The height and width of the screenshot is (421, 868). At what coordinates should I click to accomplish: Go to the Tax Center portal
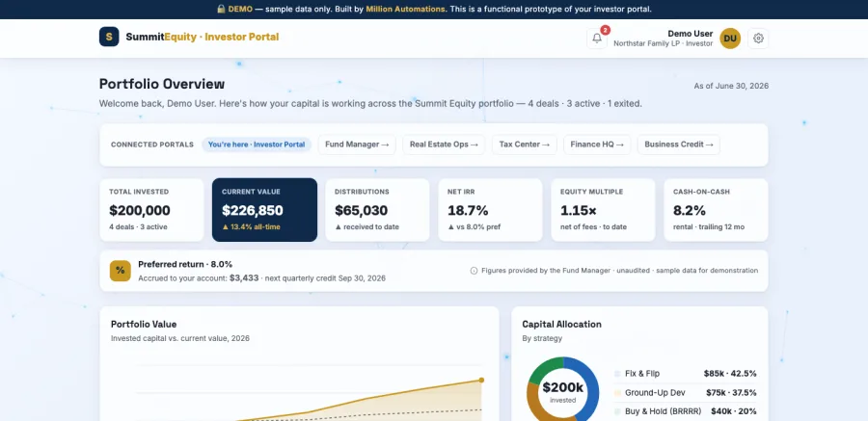pos(525,145)
